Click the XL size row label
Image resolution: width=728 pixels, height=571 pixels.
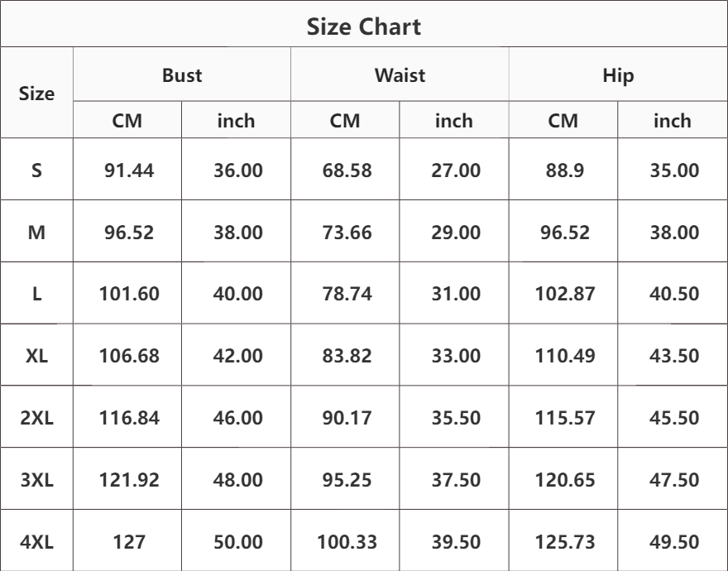[x=37, y=357]
